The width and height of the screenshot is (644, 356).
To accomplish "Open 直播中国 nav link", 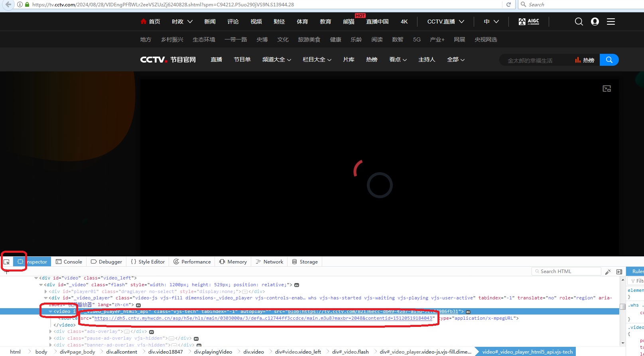I will [377, 22].
